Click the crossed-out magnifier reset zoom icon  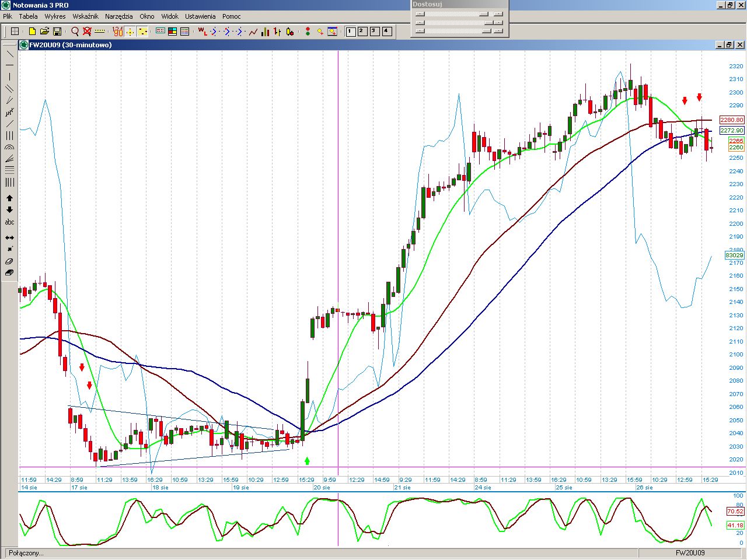coord(87,32)
